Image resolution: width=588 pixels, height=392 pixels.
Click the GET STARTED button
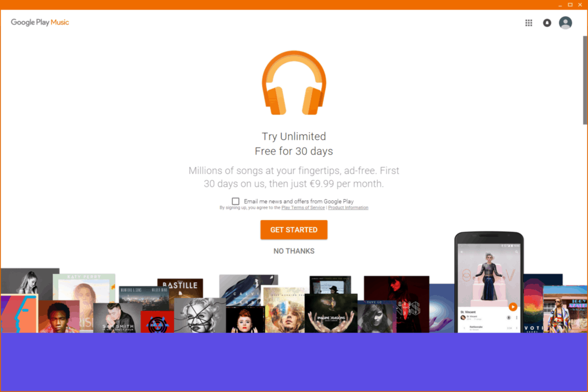[x=294, y=230]
